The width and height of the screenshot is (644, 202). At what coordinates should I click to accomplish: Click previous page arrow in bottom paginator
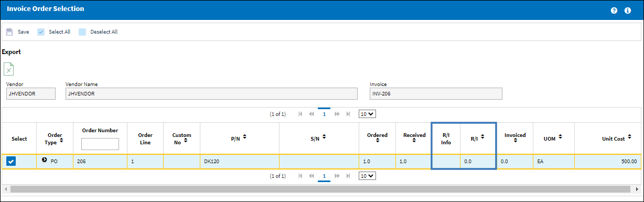click(312, 176)
